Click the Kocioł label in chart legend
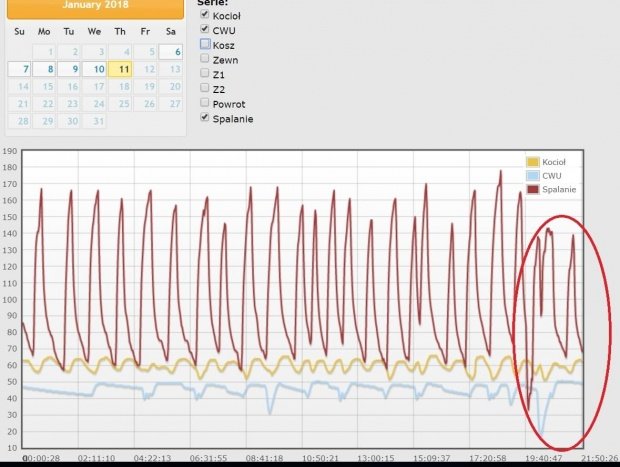620x467 pixels. point(554,162)
